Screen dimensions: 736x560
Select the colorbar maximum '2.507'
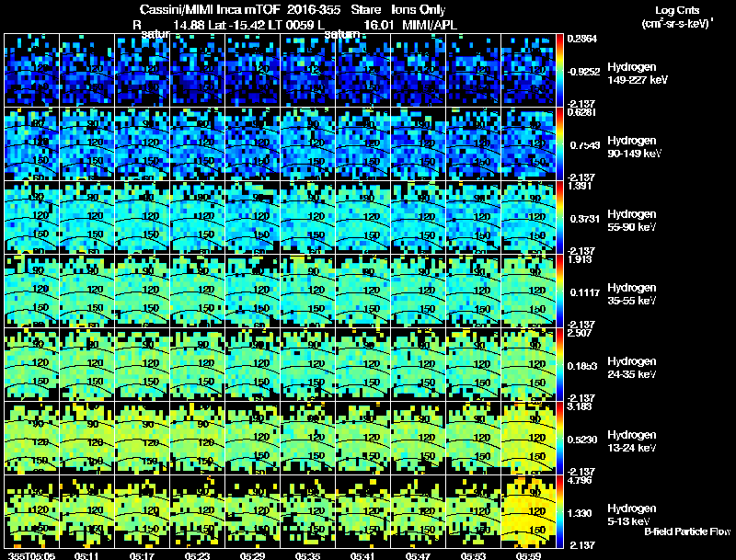click(x=580, y=333)
